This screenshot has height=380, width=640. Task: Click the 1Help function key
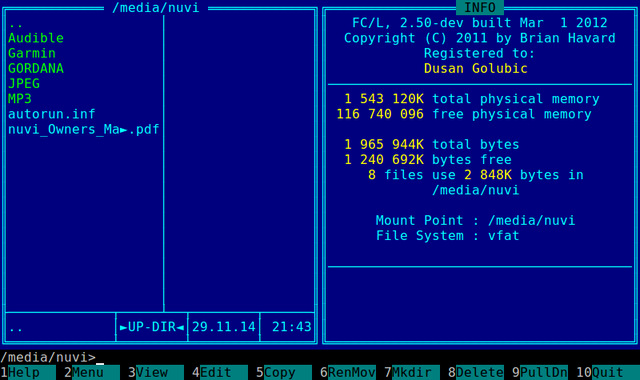tap(28, 373)
